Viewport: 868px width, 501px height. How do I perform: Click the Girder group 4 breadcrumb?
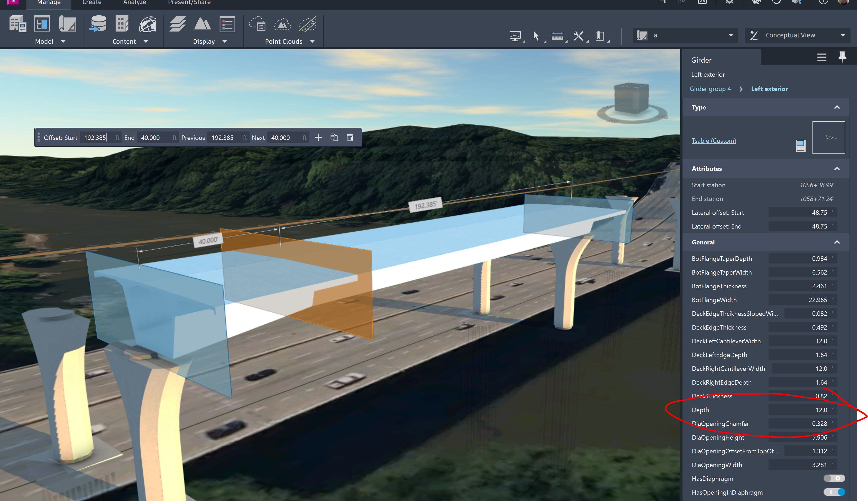point(710,88)
